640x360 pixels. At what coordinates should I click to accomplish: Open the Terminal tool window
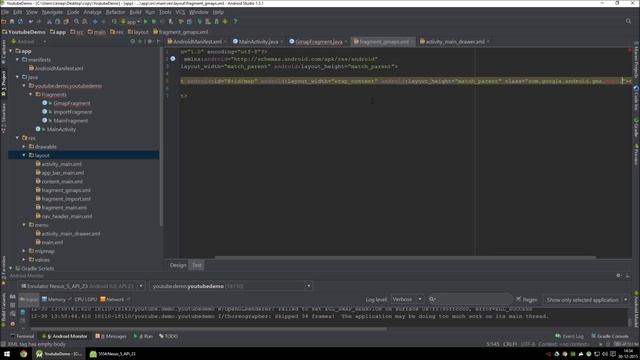(22, 336)
